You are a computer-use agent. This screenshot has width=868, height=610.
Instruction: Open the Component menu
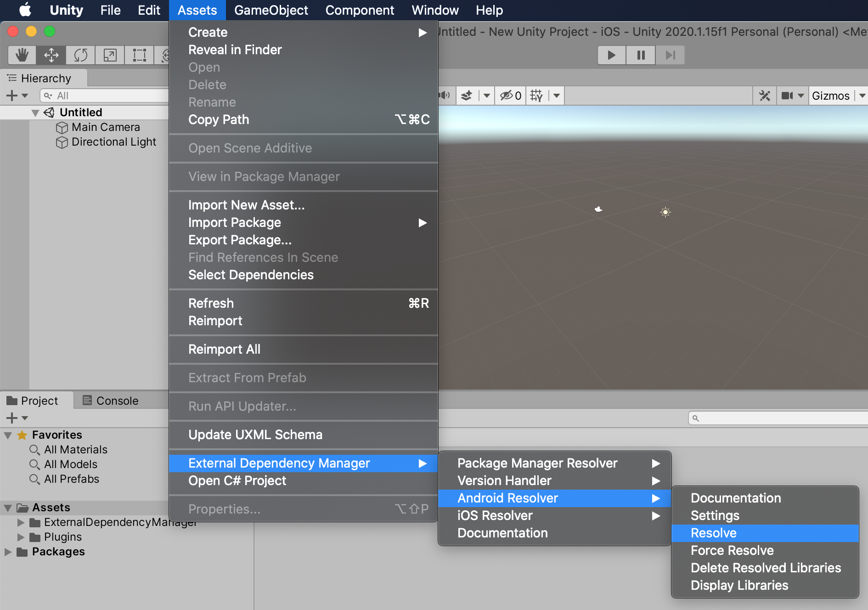click(360, 10)
